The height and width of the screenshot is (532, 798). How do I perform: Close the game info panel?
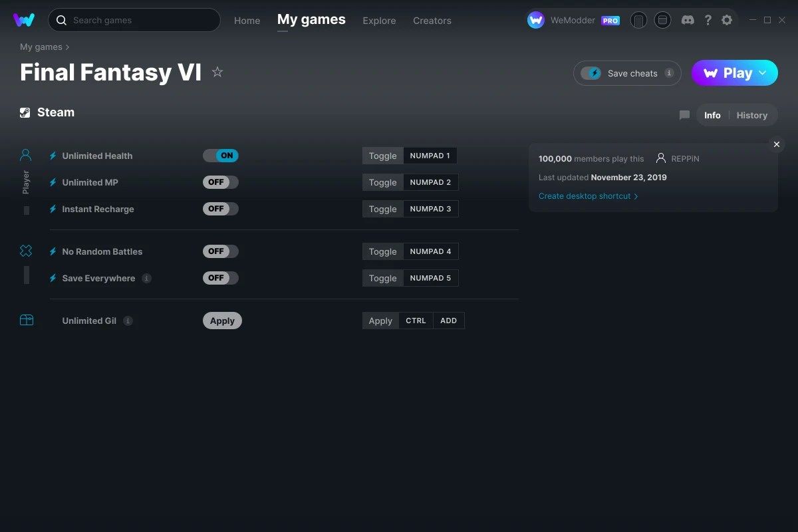click(776, 144)
